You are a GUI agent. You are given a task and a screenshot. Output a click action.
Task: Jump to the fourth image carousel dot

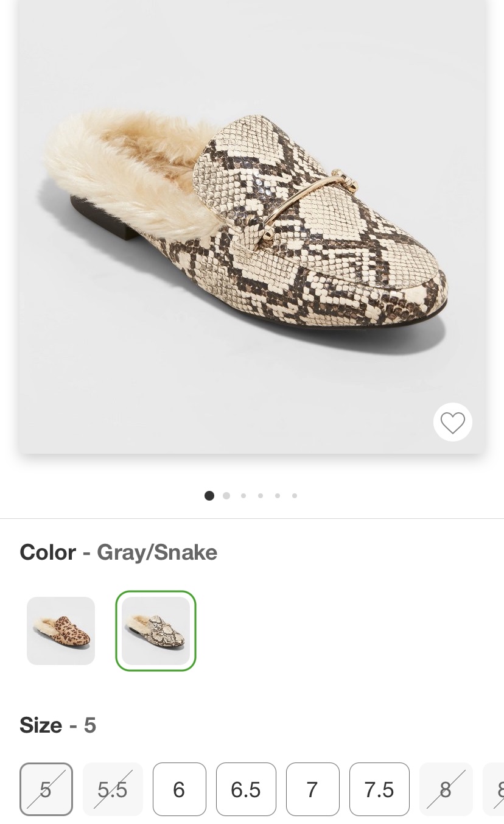pos(261,496)
